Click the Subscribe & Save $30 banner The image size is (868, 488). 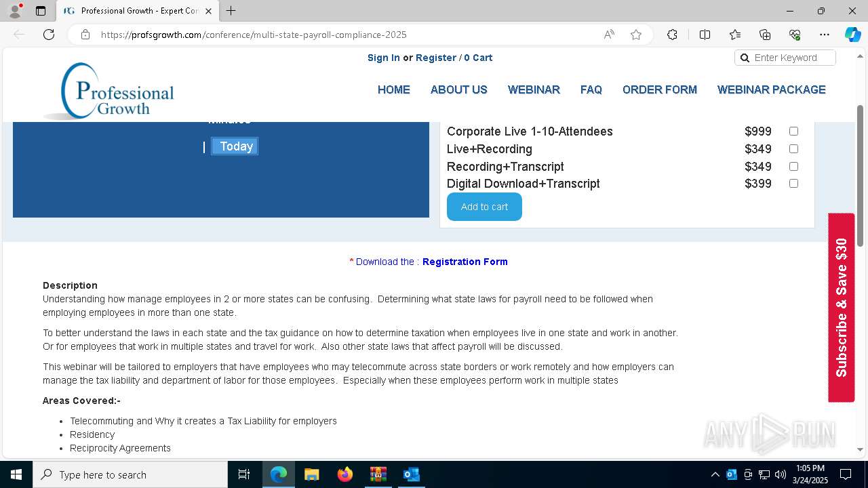point(842,308)
